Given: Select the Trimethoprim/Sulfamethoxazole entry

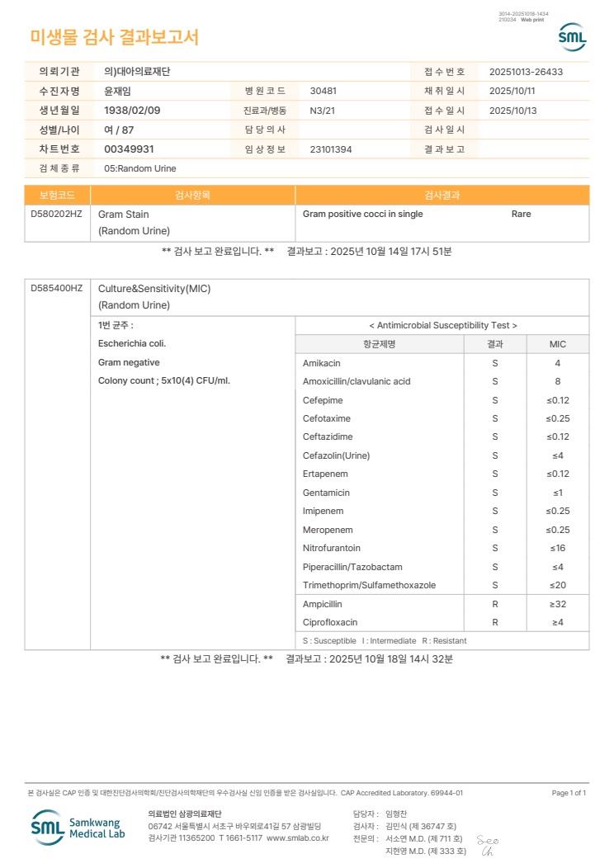Looking at the screenshot, I should (369, 585).
